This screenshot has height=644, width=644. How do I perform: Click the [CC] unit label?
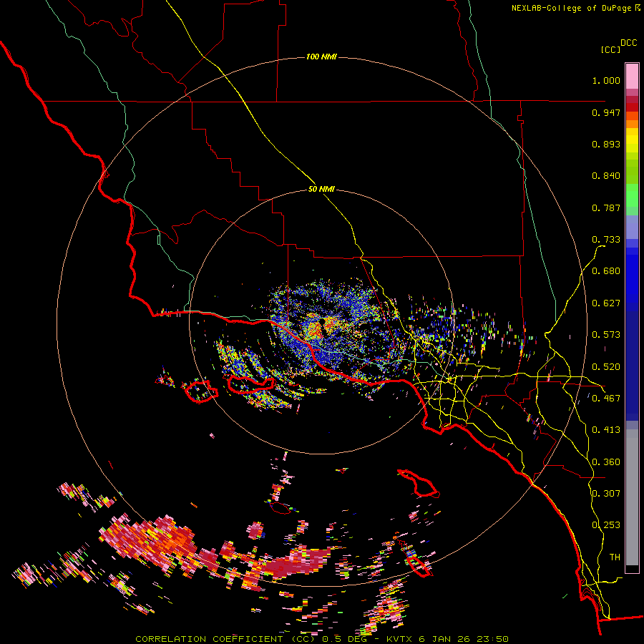[611, 49]
